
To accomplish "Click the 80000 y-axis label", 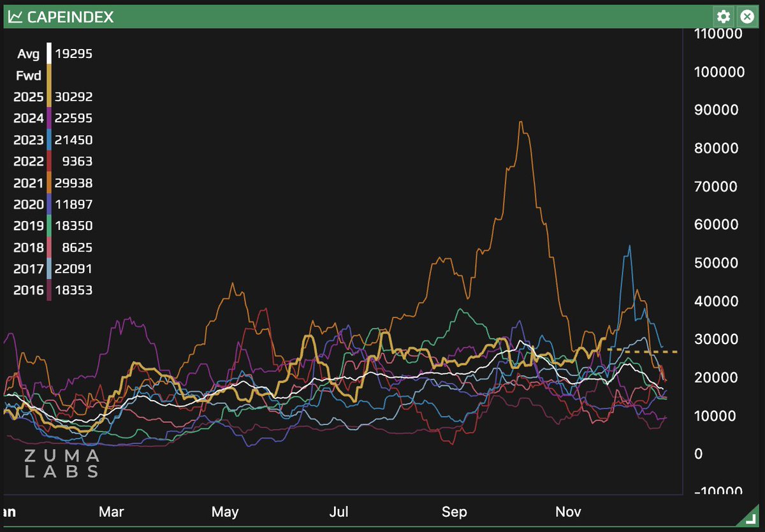I will [x=716, y=148].
